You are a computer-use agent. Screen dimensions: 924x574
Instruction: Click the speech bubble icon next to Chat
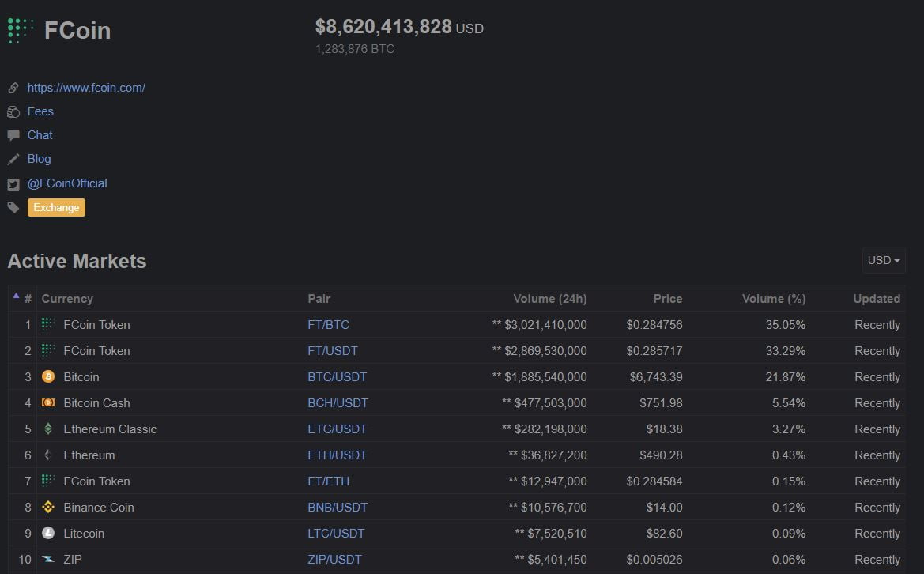coord(13,135)
